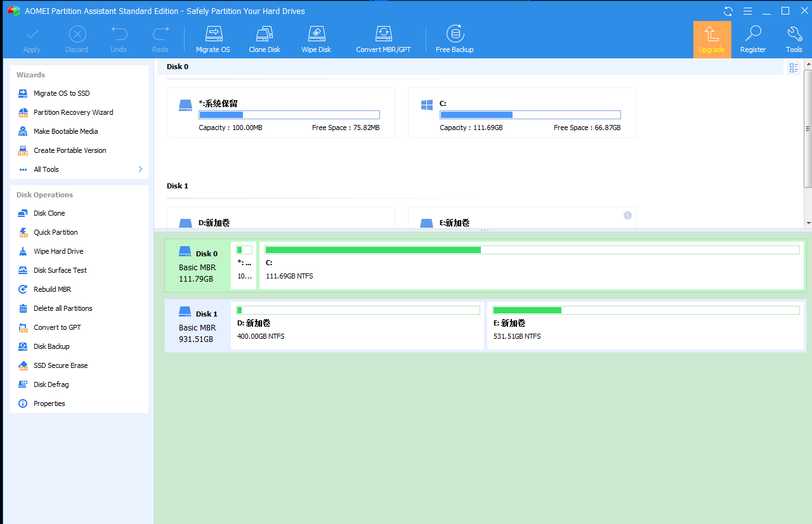Click the refresh icon in title bar
This screenshot has width=812, height=524.
point(728,11)
